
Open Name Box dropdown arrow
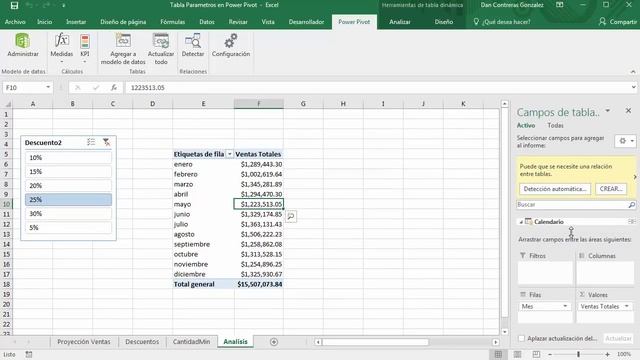(48, 87)
